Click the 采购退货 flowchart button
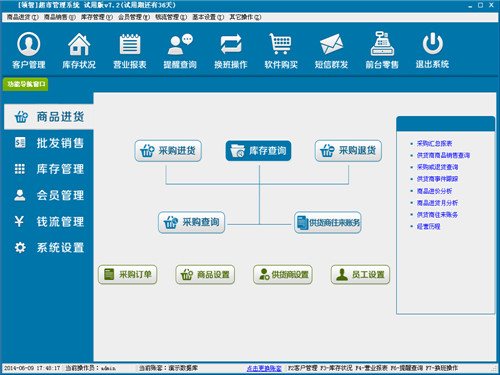This screenshot has width=500, height=375. point(348,151)
